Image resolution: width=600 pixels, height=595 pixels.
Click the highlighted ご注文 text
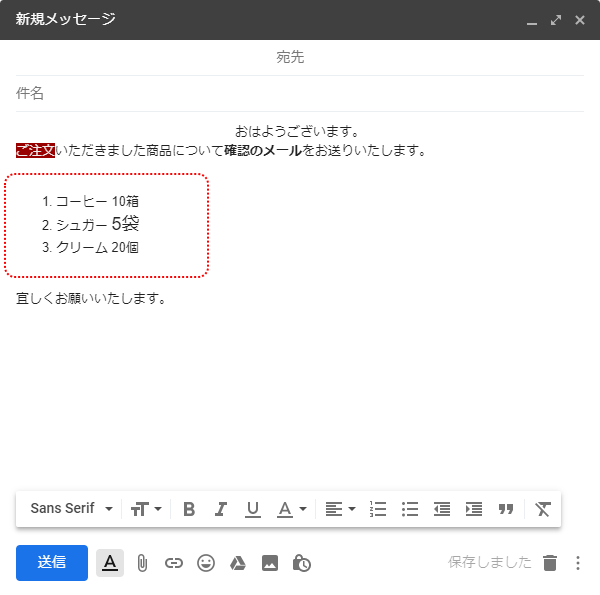[36, 150]
